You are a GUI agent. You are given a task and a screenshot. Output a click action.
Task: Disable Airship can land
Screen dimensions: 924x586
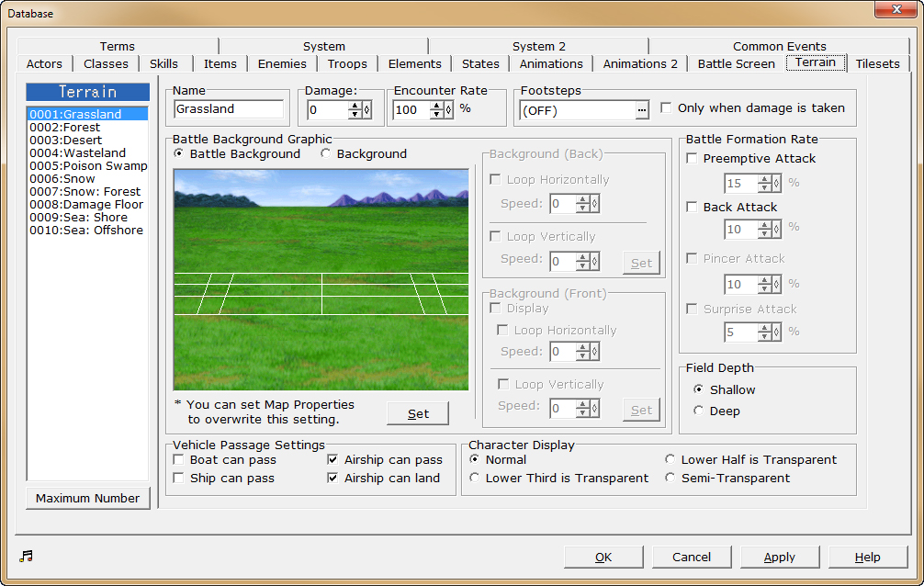(x=332, y=478)
